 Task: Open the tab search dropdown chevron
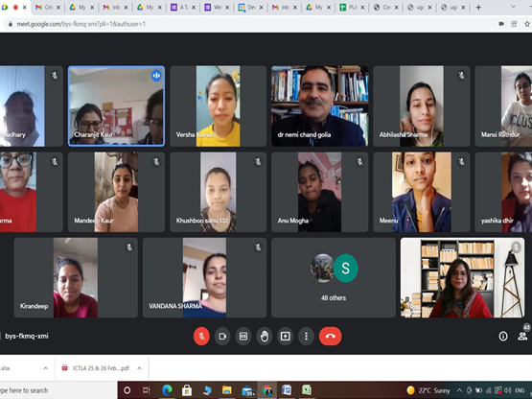pyautogui.click(x=514, y=7)
